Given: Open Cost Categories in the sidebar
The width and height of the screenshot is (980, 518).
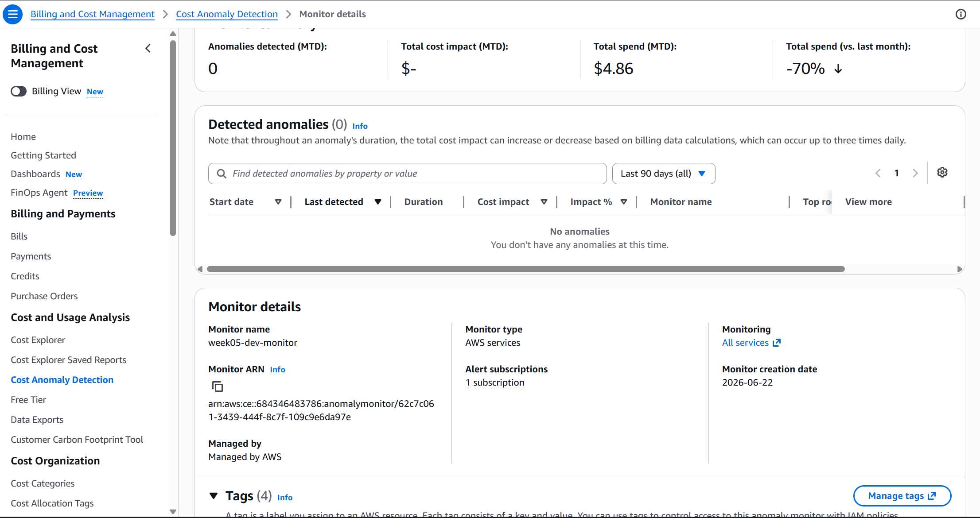Looking at the screenshot, I should pos(43,483).
